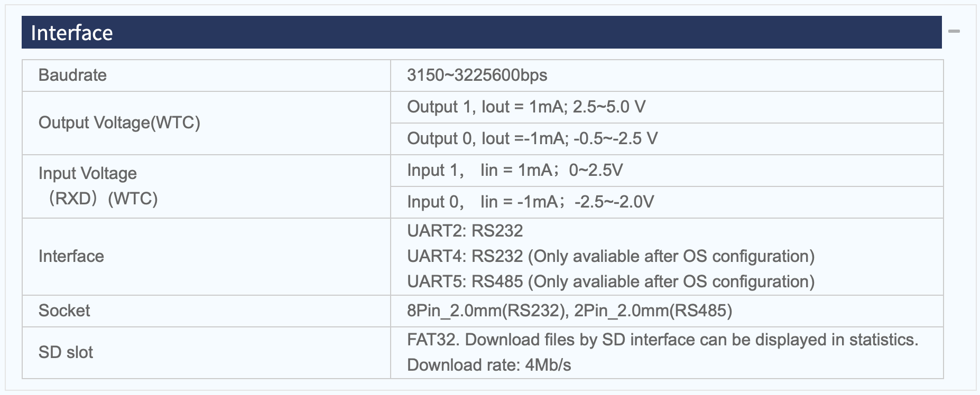Viewport: 980px width, 395px height.
Task: Select the Interface row label in table
Action: point(71,256)
